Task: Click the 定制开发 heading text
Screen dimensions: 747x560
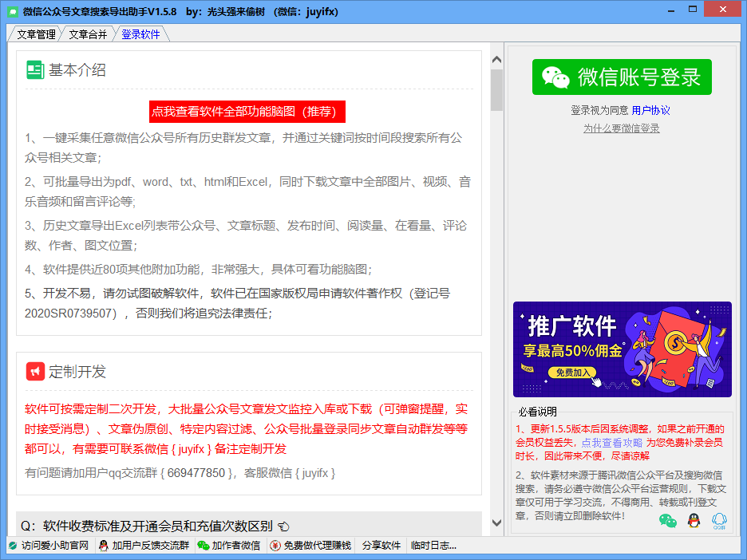Action: click(x=77, y=372)
